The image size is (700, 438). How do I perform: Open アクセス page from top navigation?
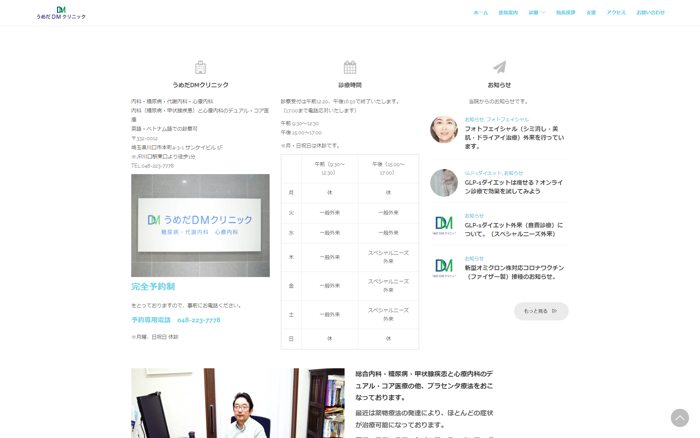click(x=616, y=12)
